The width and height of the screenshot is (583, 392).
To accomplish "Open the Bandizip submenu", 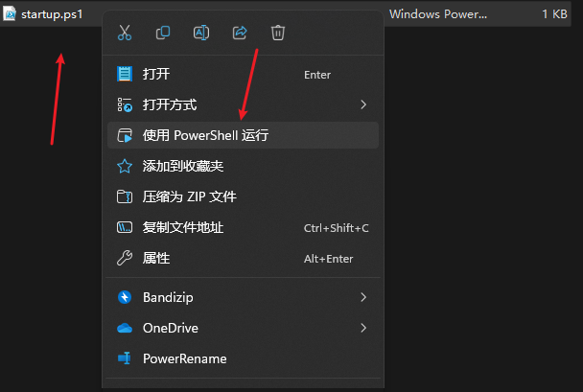I will [x=243, y=297].
